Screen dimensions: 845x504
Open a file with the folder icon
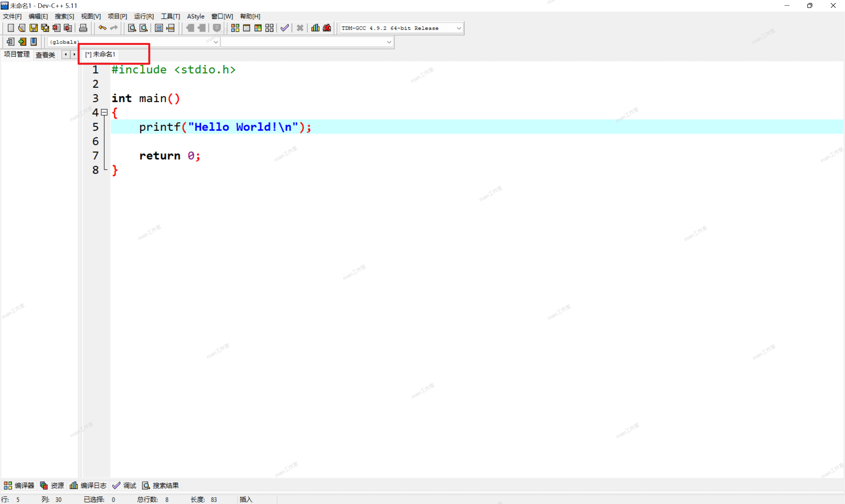pyautogui.click(x=21, y=28)
